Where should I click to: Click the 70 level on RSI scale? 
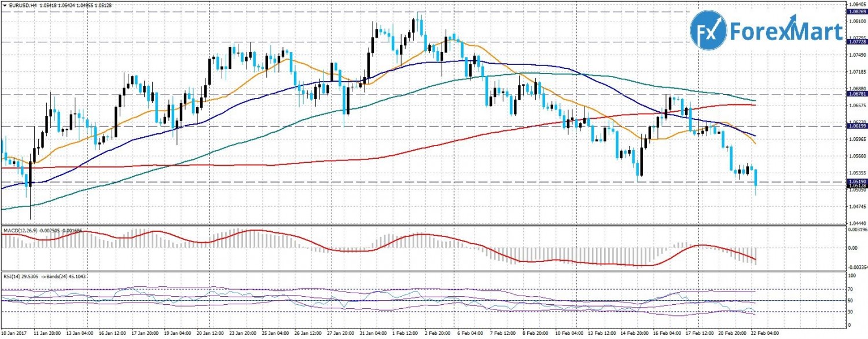click(x=851, y=288)
